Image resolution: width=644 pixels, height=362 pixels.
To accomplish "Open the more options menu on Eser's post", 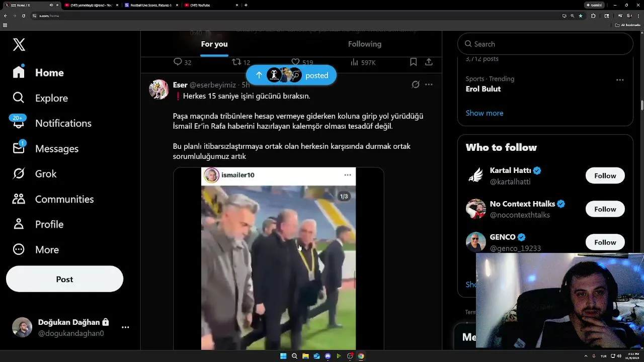I will pos(429,84).
